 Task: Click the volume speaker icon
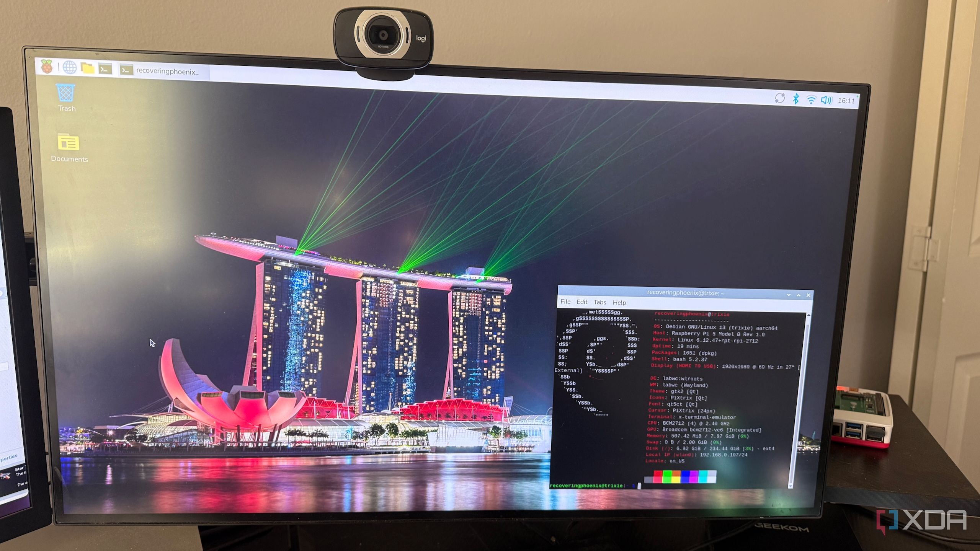[x=826, y=100]
